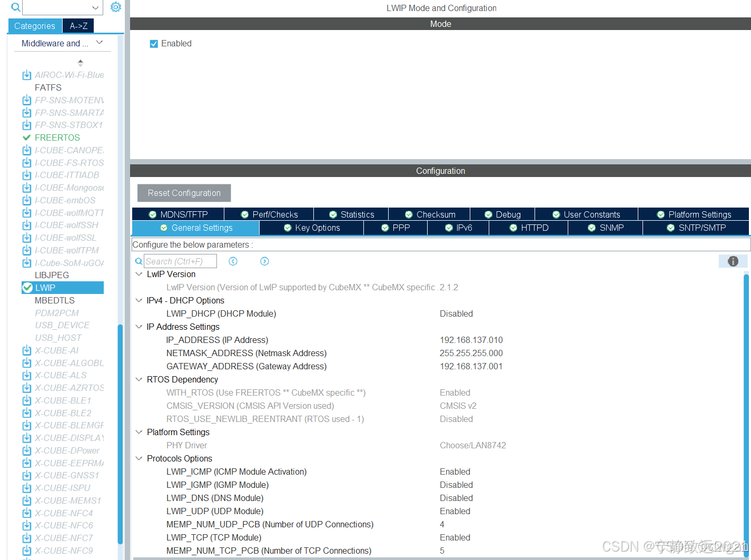Click magnifier icon next to parameter search
This screenshot has height=560, width=751.
139,261
